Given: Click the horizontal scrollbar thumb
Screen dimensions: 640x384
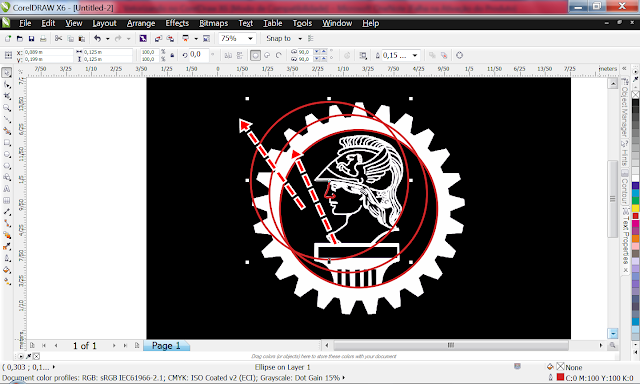Looking at the screenshot, I should pyautogui.click(x=451, y=345).
